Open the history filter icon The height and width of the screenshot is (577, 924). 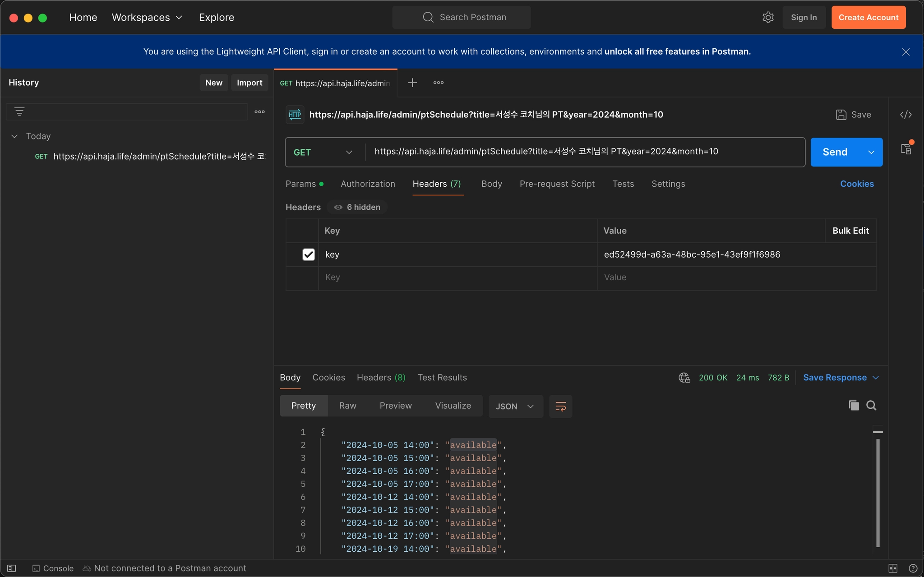(x=19, y=112)
